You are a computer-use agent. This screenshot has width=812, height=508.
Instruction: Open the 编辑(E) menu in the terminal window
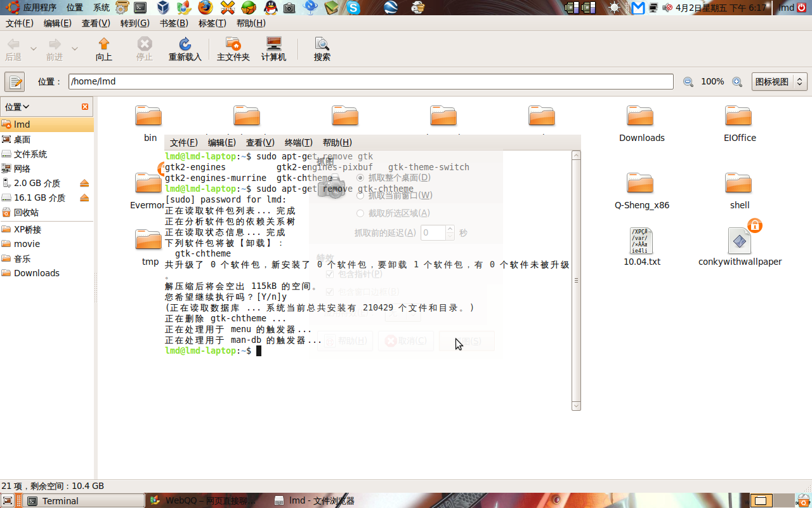222,142
